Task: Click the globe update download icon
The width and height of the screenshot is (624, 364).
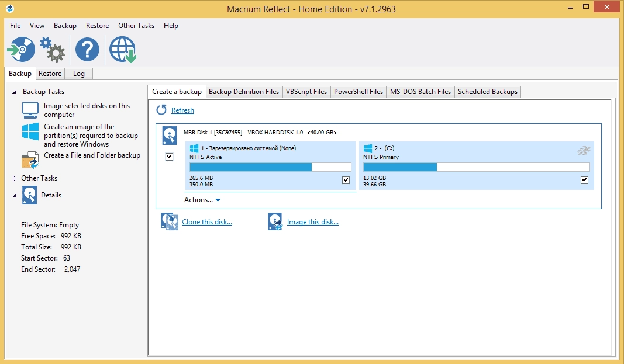Action: pos(123,50)
